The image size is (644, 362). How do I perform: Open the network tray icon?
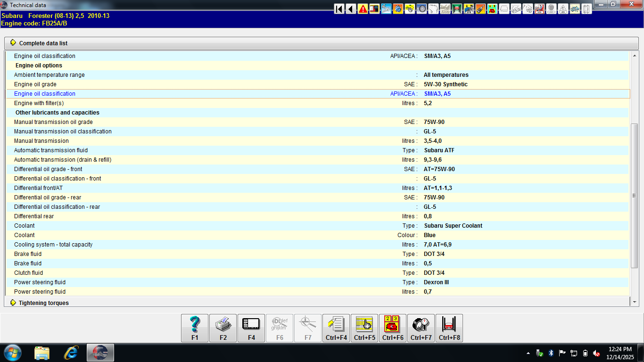point(574,353)
